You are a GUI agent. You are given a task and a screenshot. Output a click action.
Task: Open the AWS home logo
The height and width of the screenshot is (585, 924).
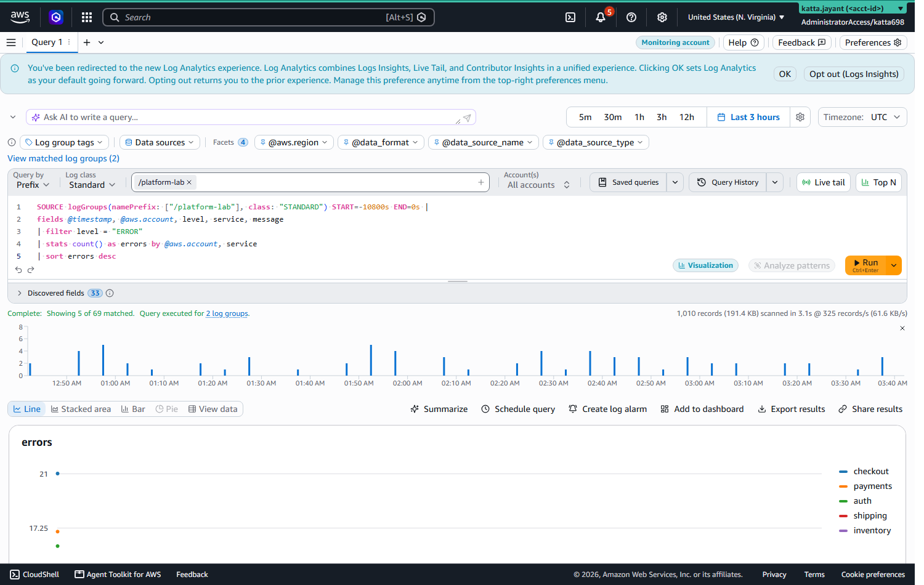coord(20,17)
